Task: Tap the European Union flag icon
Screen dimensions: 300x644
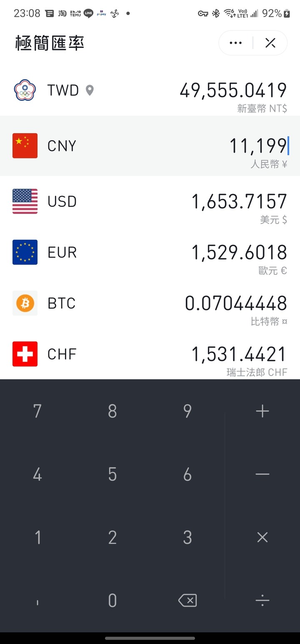Action: 25,252
